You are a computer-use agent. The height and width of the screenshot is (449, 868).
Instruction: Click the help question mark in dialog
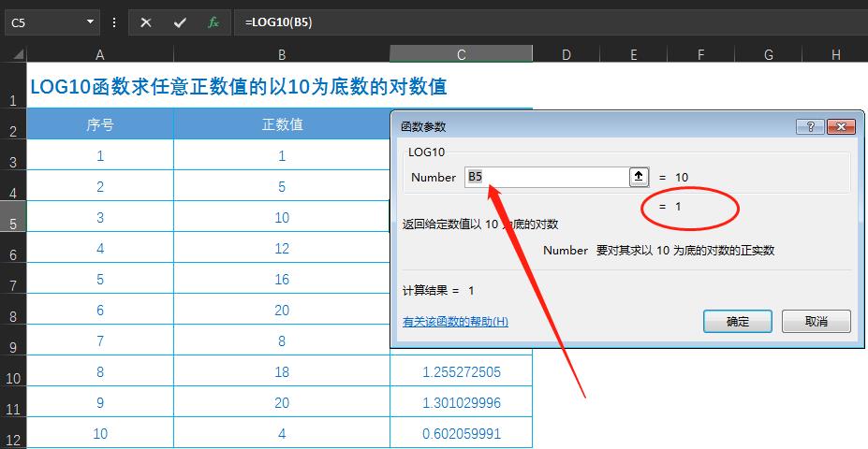point(811,126)
